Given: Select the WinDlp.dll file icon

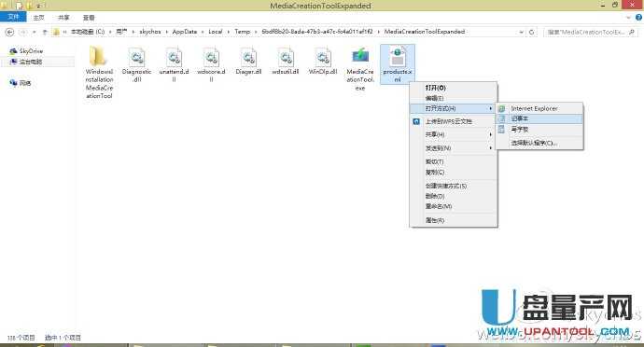Looking at the screenshot, I should tap(323, 57).
